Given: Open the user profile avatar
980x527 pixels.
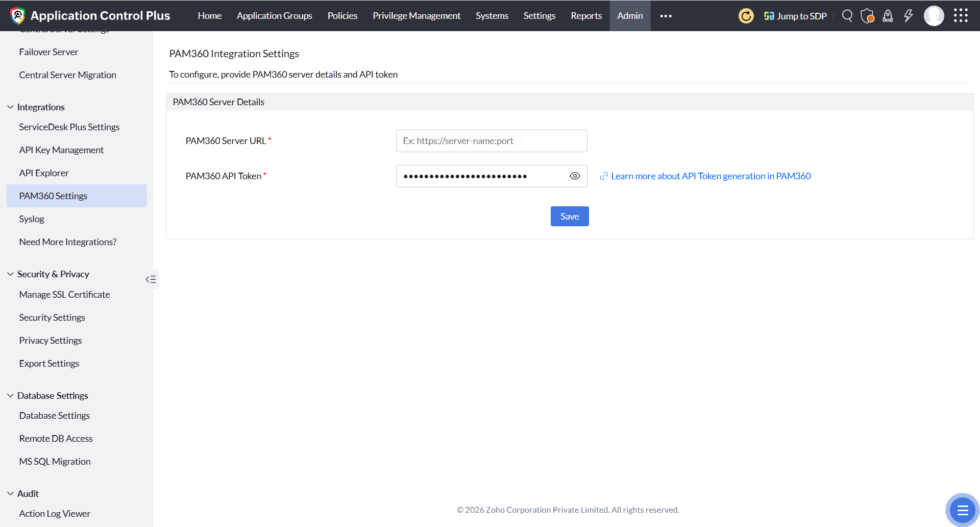Looking at the screenshot, I should click(x=934, y=16).
